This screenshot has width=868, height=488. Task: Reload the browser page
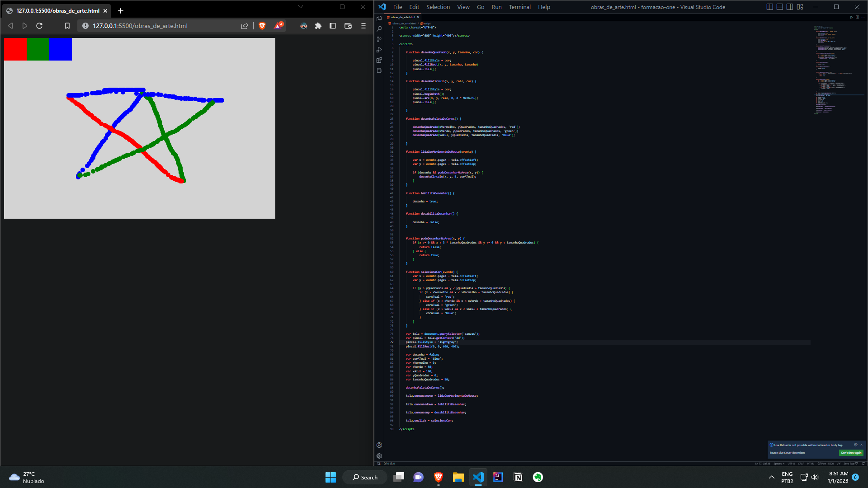[39, 26]
